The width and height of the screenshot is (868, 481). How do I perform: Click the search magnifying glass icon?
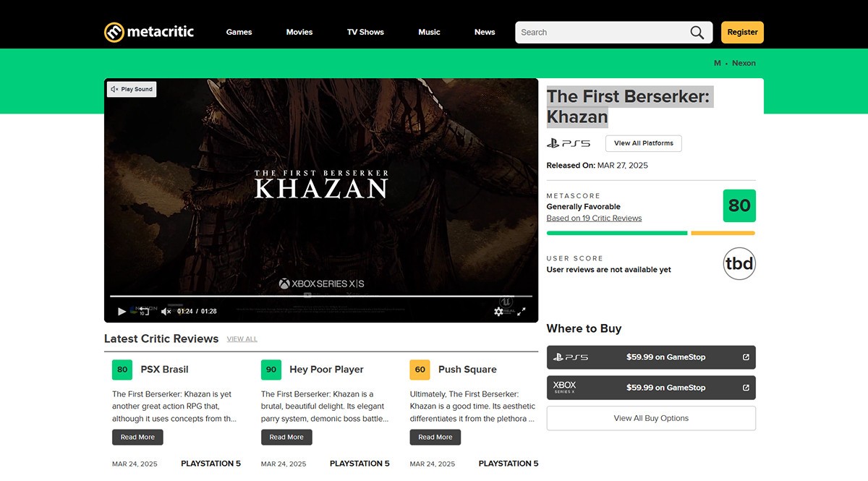point(697,32)
